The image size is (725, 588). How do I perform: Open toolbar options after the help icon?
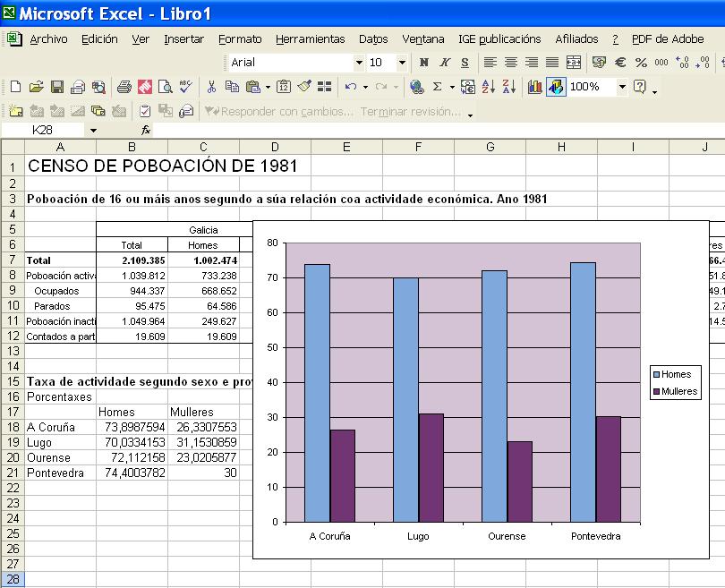coord(654,91)
